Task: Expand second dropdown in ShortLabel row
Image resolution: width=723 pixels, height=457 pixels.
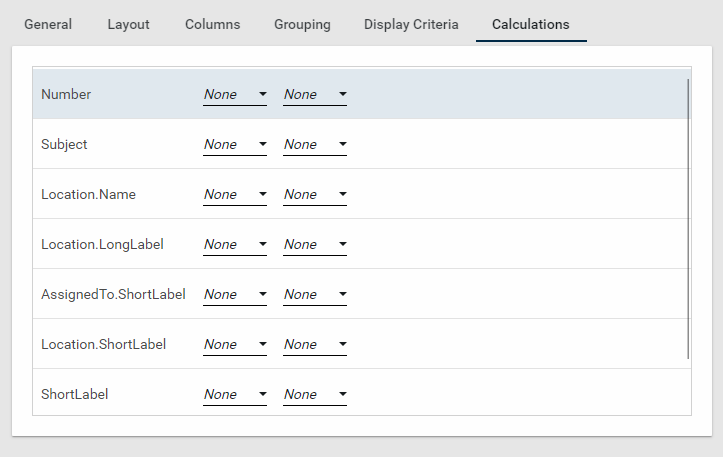Action: [x=315, y=395]
